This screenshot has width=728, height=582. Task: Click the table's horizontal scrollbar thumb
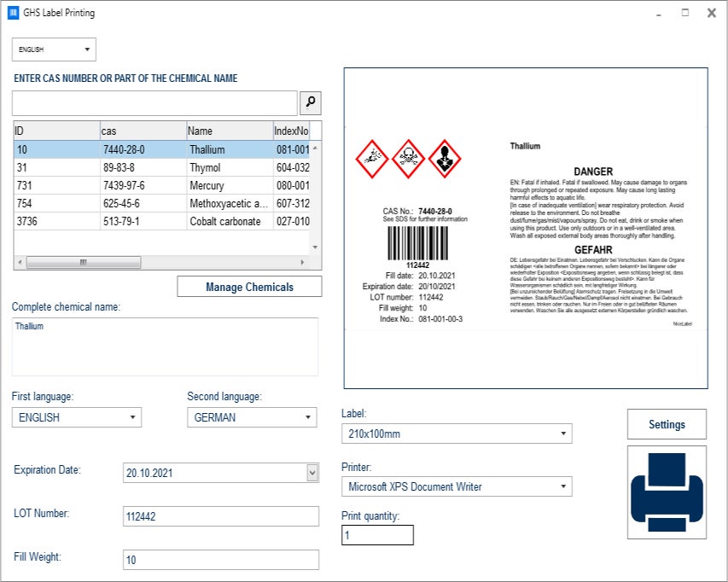[x=83, y=263]
